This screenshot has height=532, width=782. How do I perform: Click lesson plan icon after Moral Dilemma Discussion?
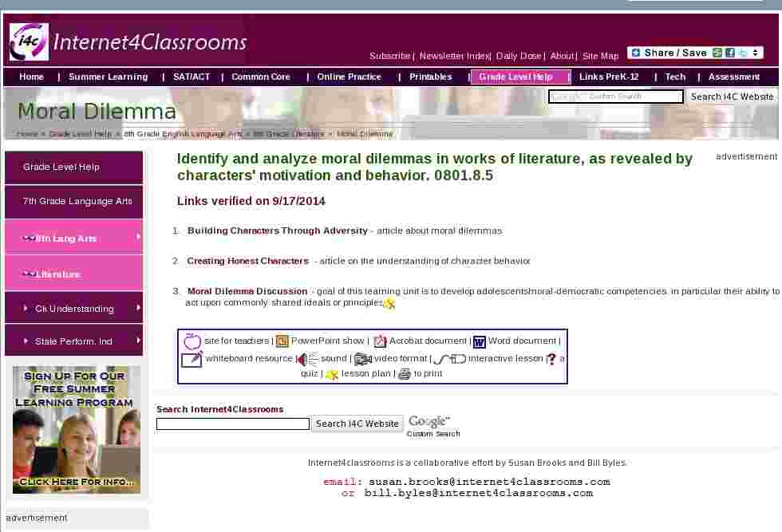[x=389, y=303]
